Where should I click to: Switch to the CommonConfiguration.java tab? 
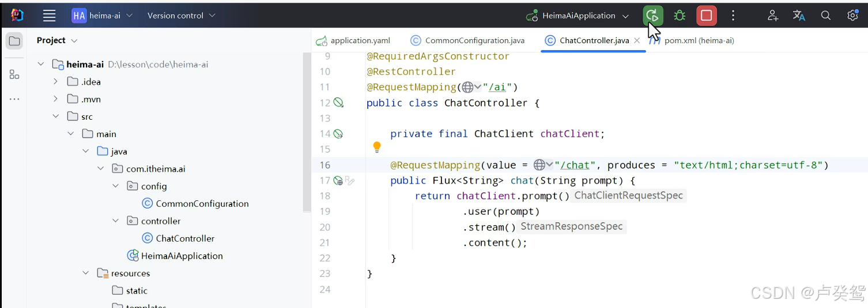click(467, 40)
